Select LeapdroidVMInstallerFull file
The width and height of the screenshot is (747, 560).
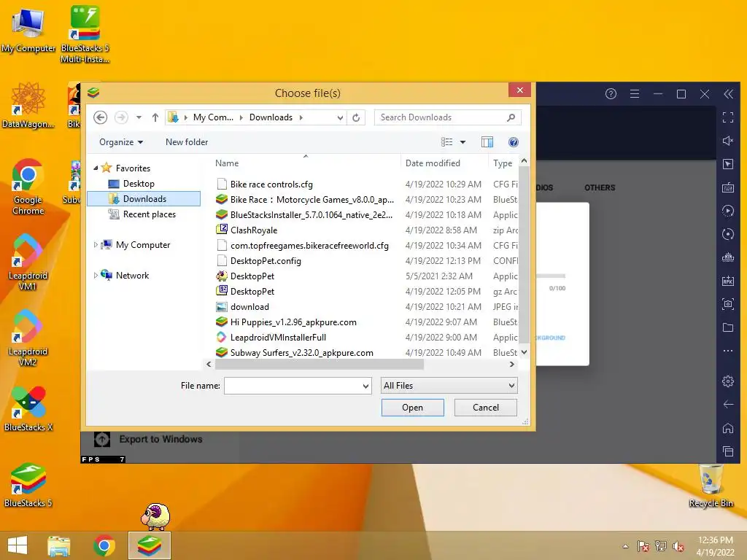278,337
